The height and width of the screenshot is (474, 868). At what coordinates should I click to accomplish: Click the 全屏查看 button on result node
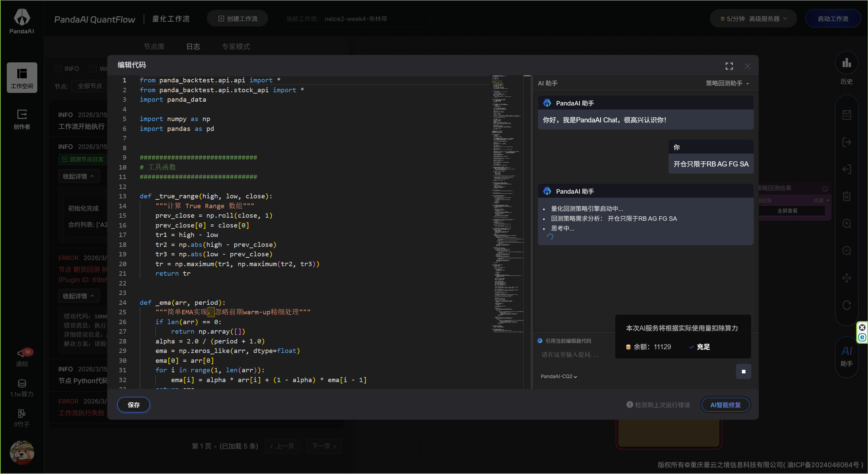(x=787, y=211)
